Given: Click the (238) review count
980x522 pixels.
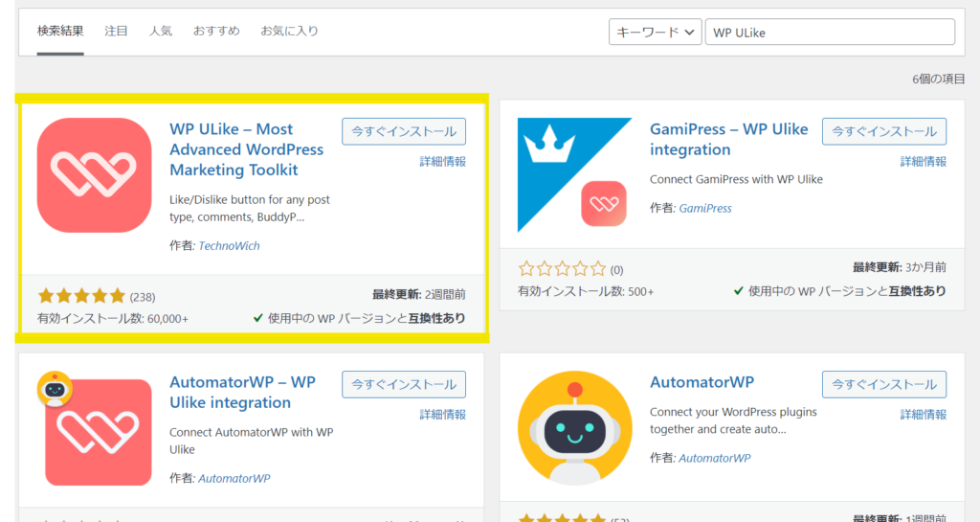Looking at the screenshot, I should (143, 297).
